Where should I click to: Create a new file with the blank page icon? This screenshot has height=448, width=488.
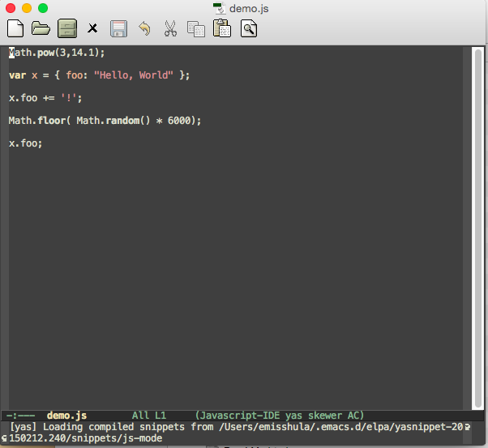(15, 28)
